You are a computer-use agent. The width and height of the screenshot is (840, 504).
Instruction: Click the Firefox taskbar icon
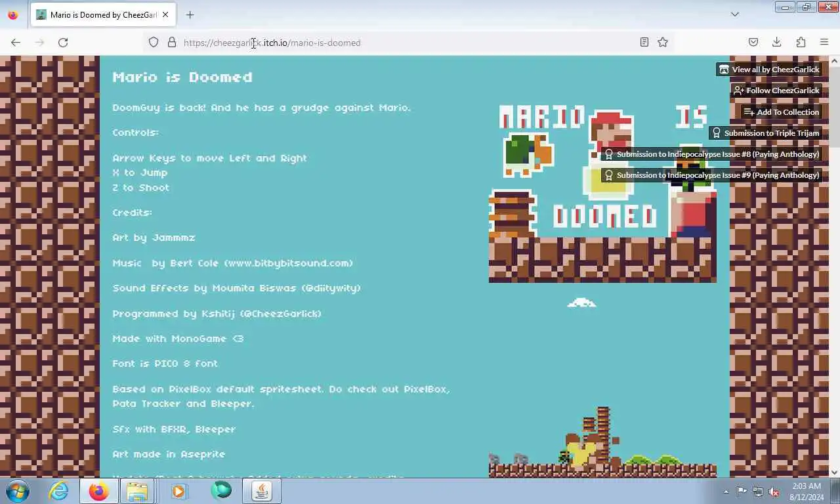pos(98,491)
